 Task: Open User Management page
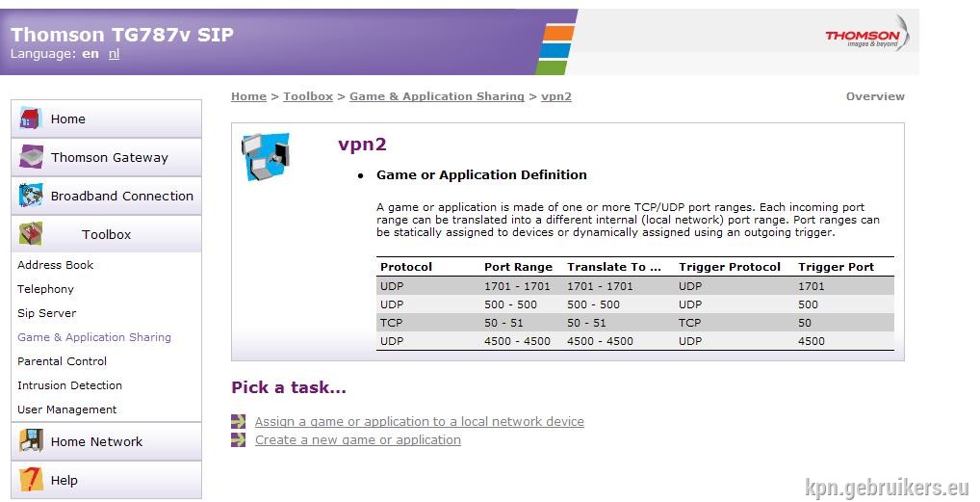[66, 410]
